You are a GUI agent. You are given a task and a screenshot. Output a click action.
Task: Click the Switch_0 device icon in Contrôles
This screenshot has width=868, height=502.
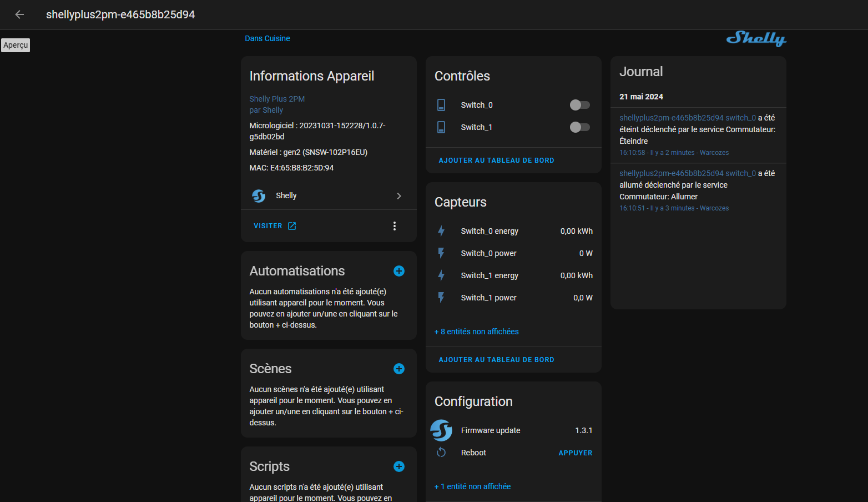(441, 105)
